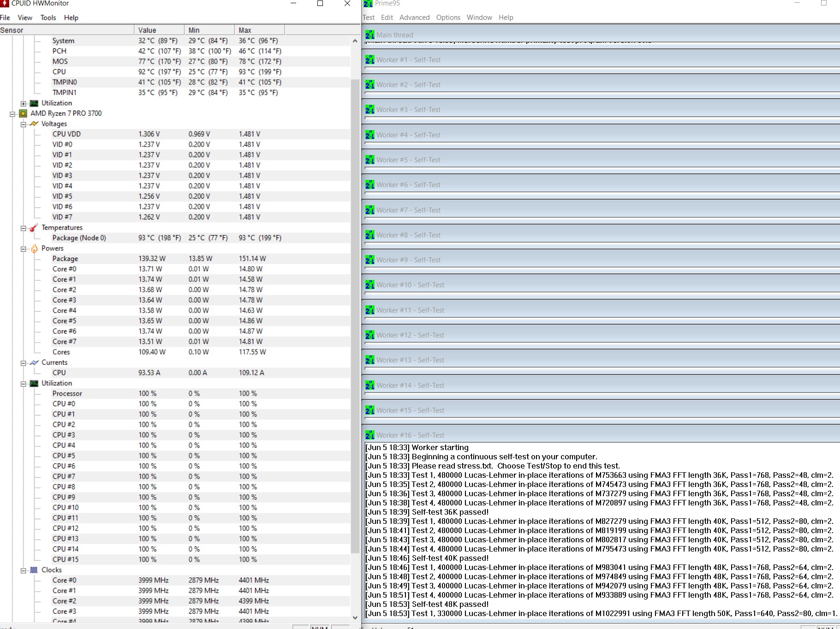This screenshot has height=629, width=840.
Task: Click the Worker #4 Self-Test icon
Action: tap(369, 135)
